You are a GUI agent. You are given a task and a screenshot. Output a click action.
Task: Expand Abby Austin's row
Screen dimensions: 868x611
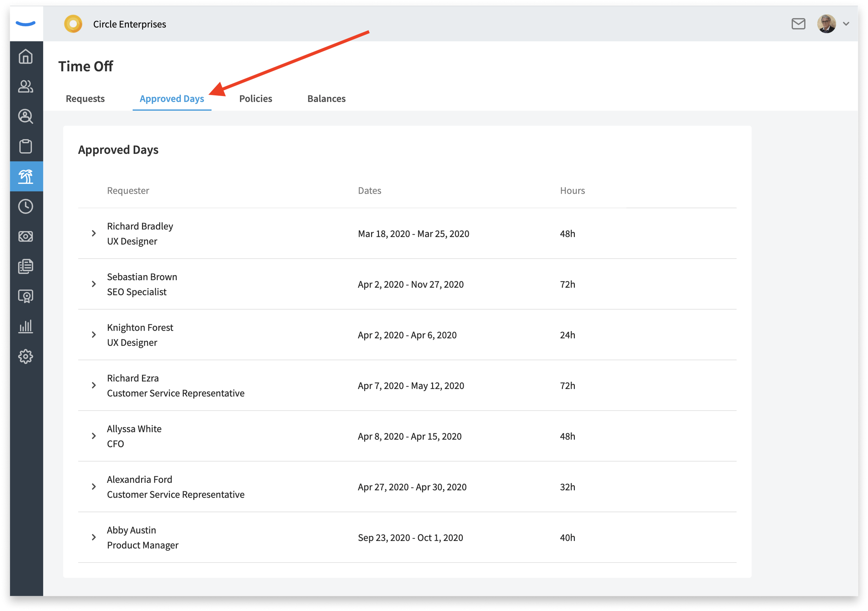click(94, 537)
